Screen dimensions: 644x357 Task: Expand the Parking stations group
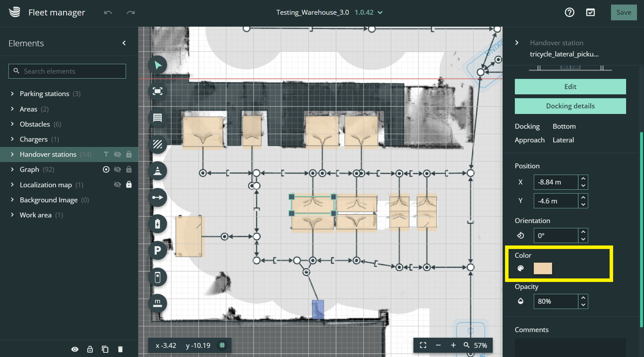point(12,94)
